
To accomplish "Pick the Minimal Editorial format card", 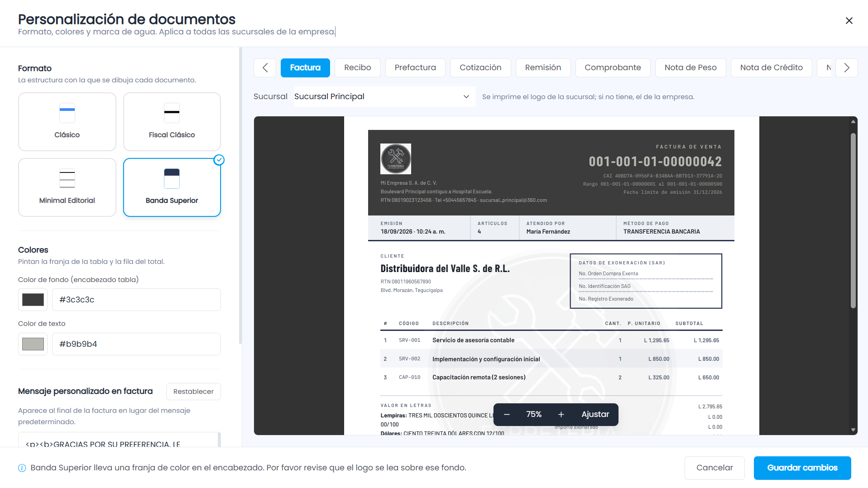I will [x=67, y=187].
